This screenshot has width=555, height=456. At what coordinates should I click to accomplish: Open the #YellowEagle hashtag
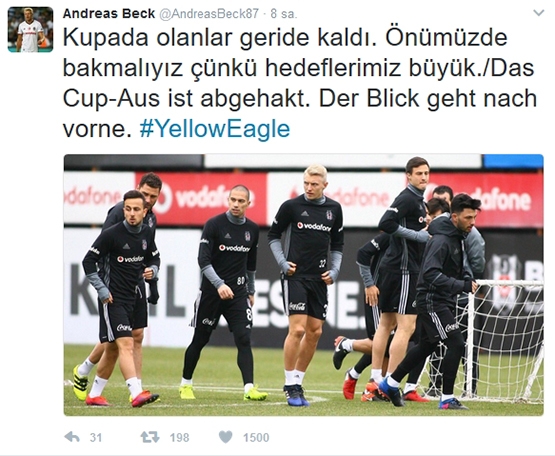[214, 129]
